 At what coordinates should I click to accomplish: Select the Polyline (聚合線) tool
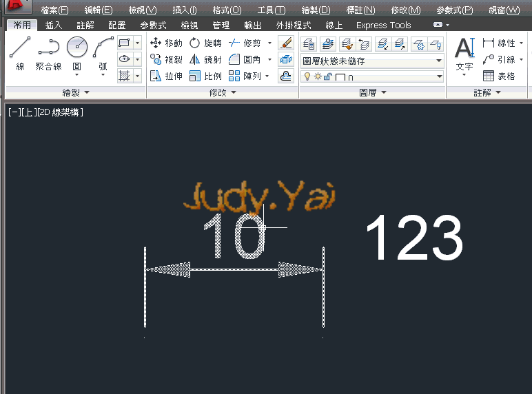[48, 52]
